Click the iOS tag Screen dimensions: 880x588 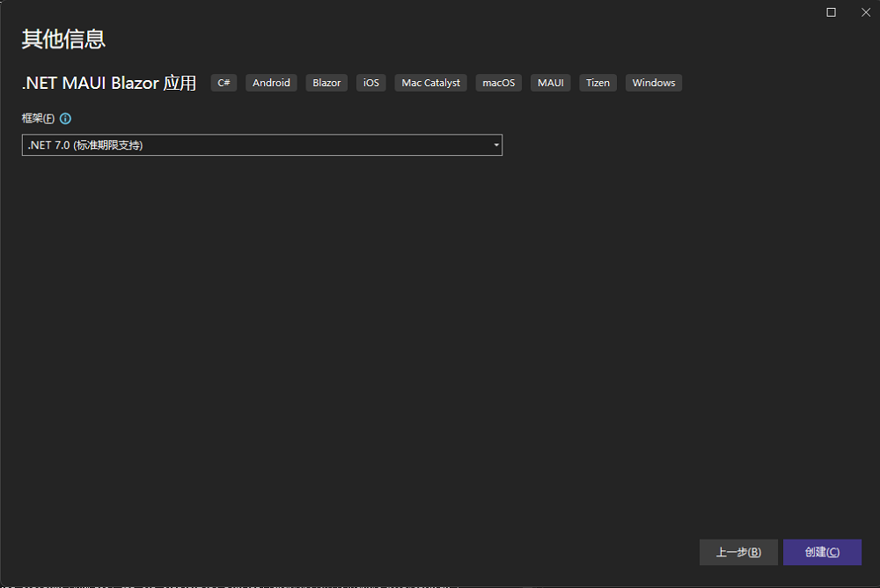371,83
